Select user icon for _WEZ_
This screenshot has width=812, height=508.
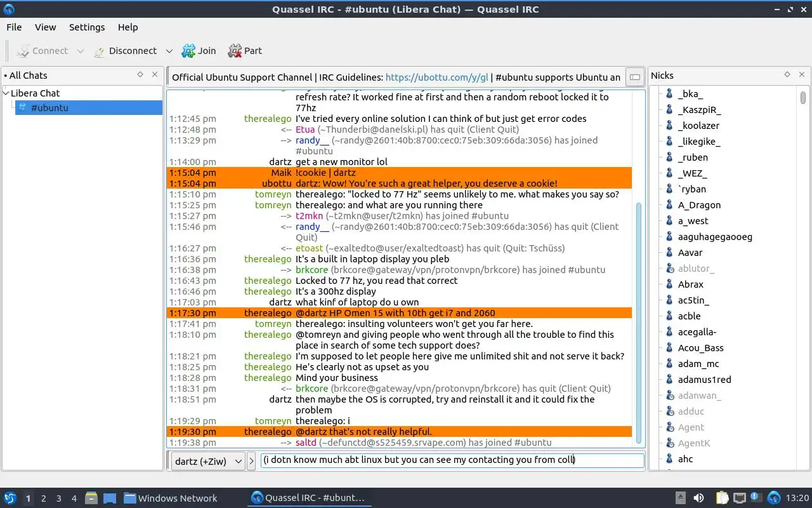tap(669, 173)
